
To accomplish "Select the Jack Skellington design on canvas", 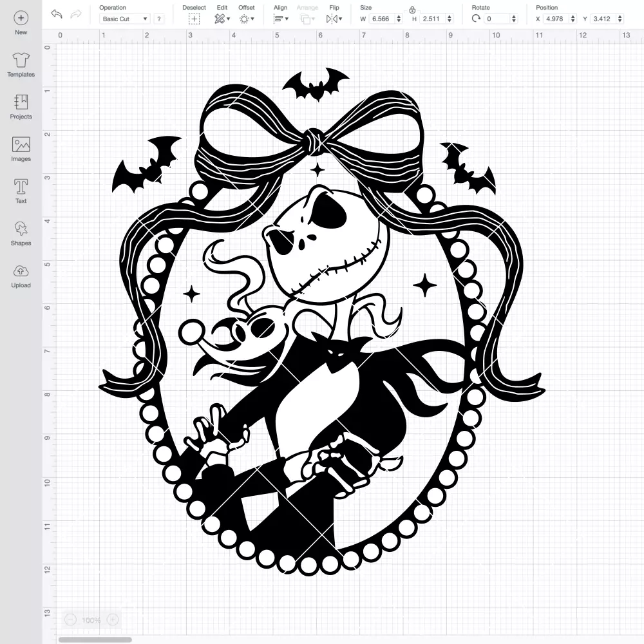I will (322, 322).
